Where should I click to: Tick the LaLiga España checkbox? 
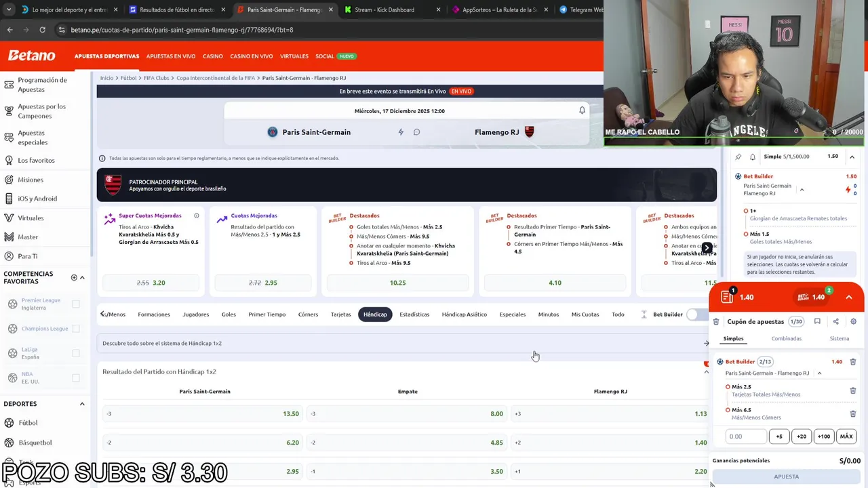coord(76,353)
